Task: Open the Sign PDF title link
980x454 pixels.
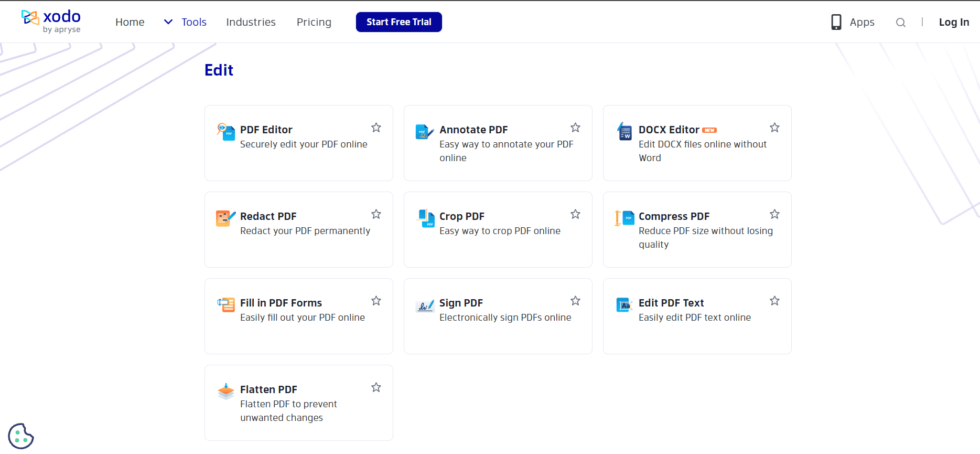Action: coord(461,303)
